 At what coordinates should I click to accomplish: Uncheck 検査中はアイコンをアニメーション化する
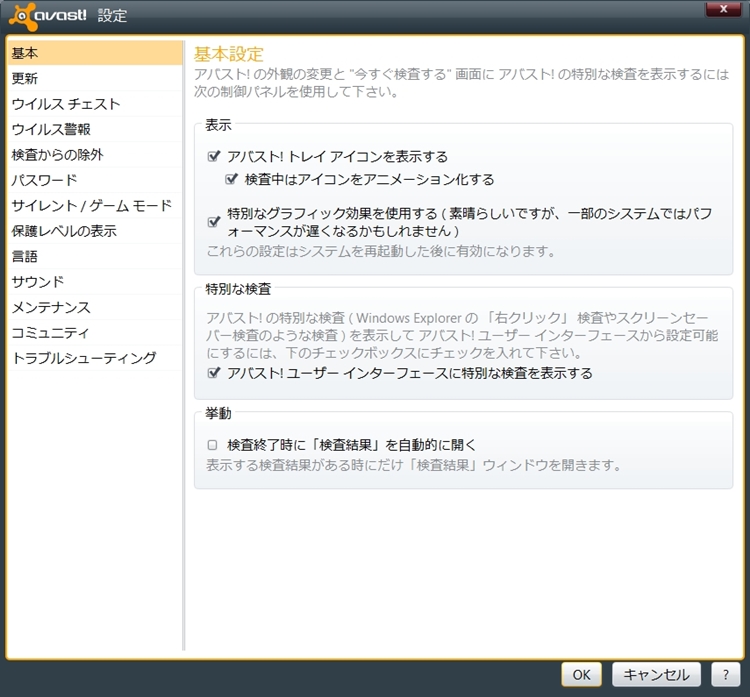tap(231, 179)
